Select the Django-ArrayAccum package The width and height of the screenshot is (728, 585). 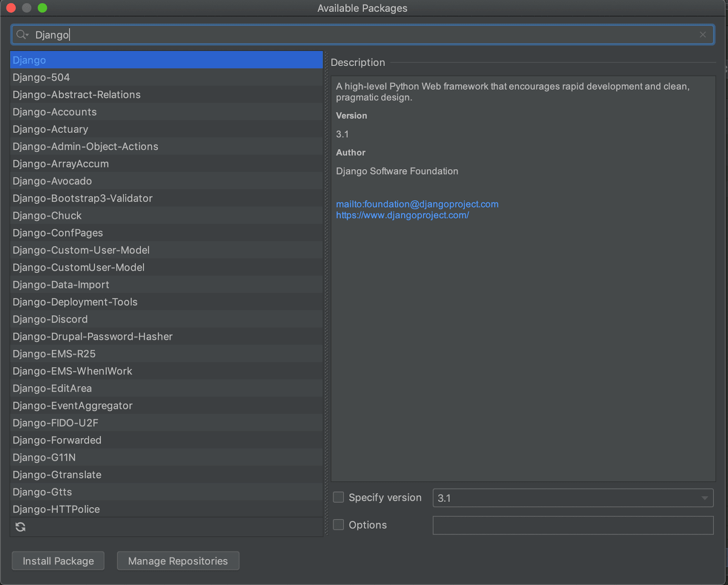click(x=167, y=164)
